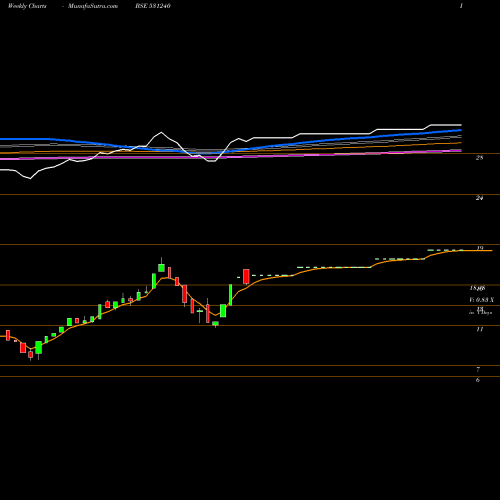The width and height of the screenshot is (500, 500).
Task: Click the 'V: 0.83 X' volume label
Action: (481, 300)
